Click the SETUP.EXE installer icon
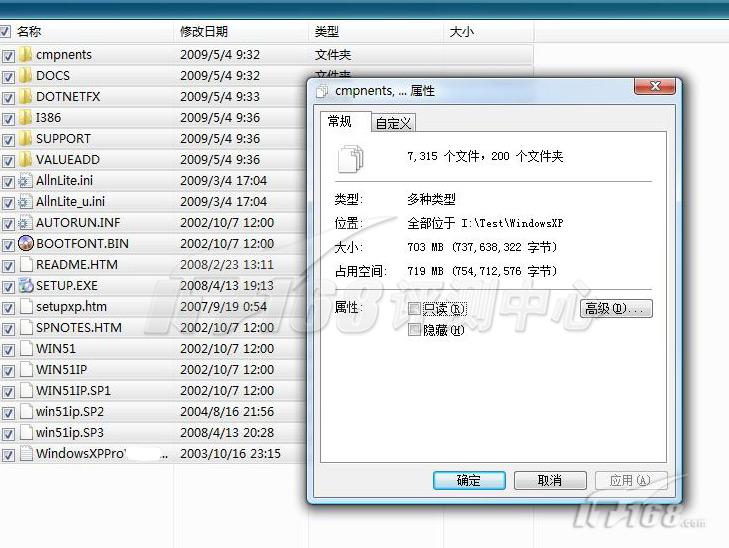Viewport: 729px width, 548px height. pos(26,286)
